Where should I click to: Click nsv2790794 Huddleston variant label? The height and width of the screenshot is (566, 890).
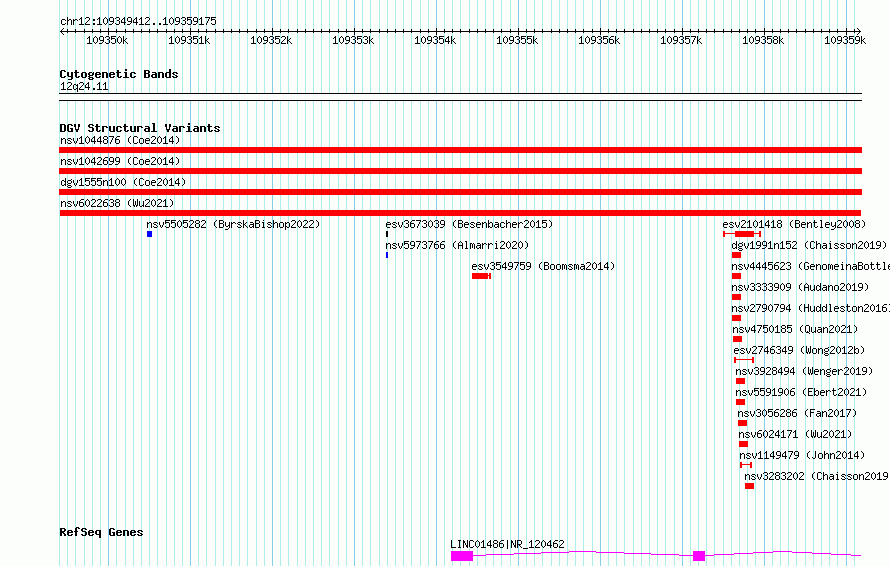coord(811,308)
